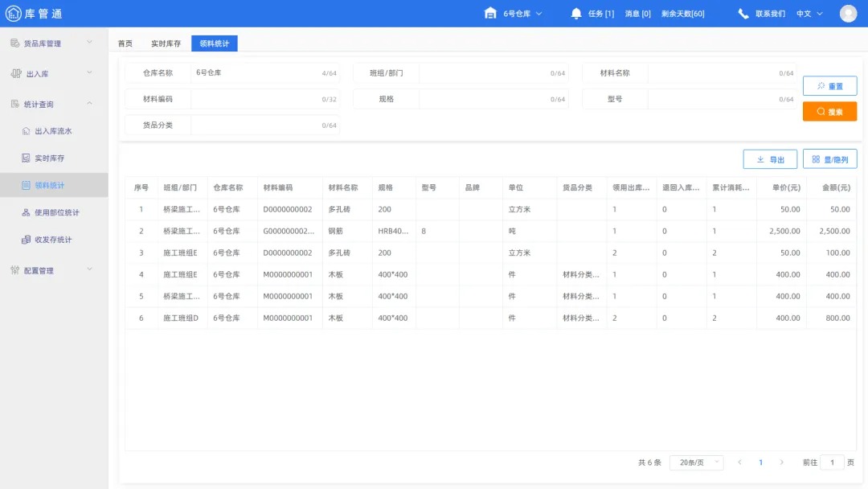Open the user avatar menu

pyautogui.click(x=849, y=13)
